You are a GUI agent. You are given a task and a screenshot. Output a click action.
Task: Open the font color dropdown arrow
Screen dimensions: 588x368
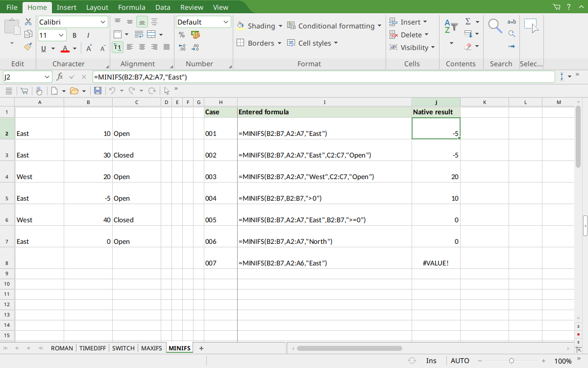74,48
